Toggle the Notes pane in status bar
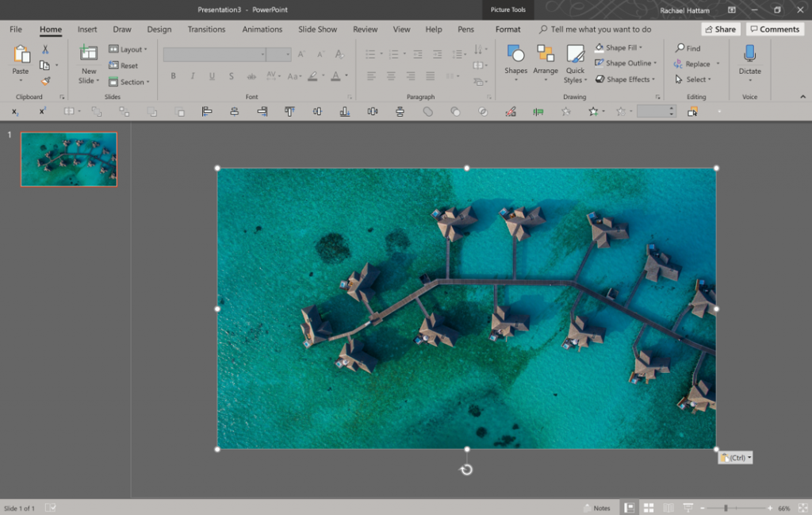 [597, 508]
